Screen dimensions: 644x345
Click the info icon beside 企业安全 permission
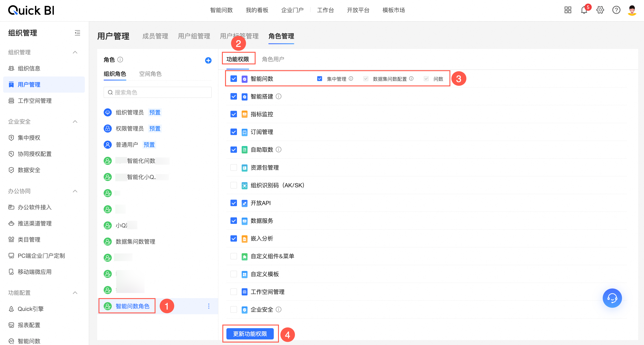pos(278,310)
